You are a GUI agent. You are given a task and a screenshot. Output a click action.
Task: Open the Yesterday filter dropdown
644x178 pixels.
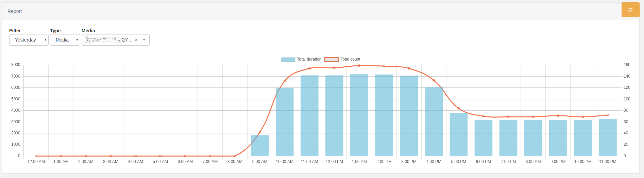tap(29, 40)
